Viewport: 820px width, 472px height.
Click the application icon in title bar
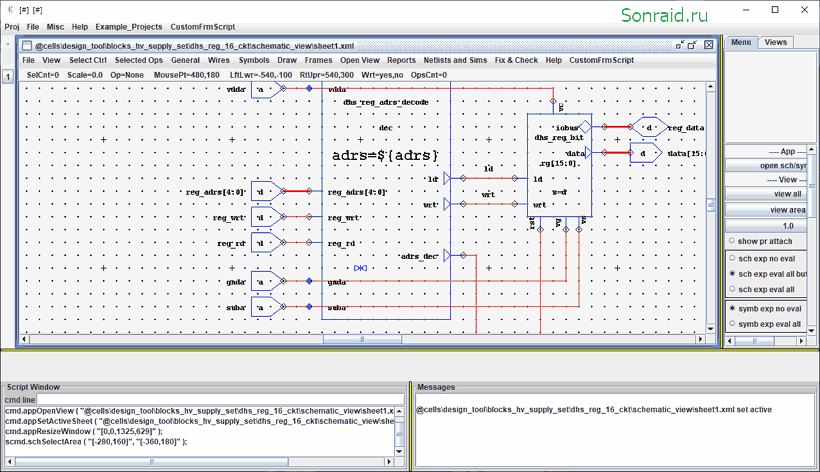(x=9, y=9)
